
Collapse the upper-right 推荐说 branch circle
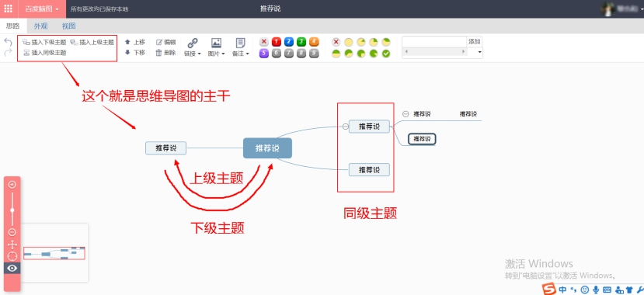pyautogui.click(x=346, y=127)
